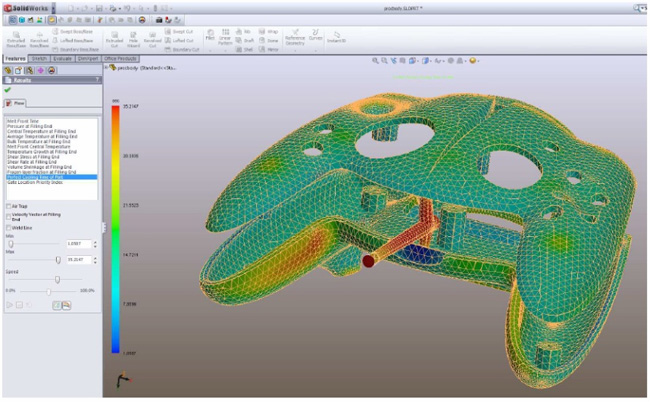Expand the procbody tree node
This screenshot has height=402, width=650.
[106, 67]
